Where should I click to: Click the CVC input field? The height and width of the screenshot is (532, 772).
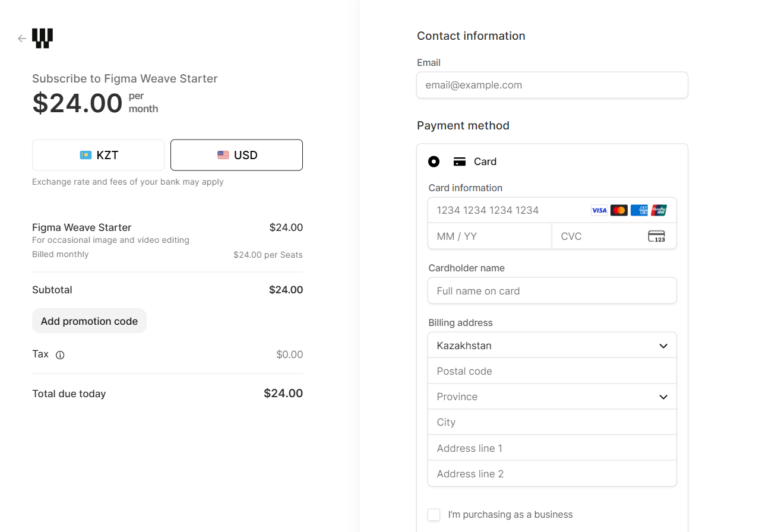click(x=614, y=236)
